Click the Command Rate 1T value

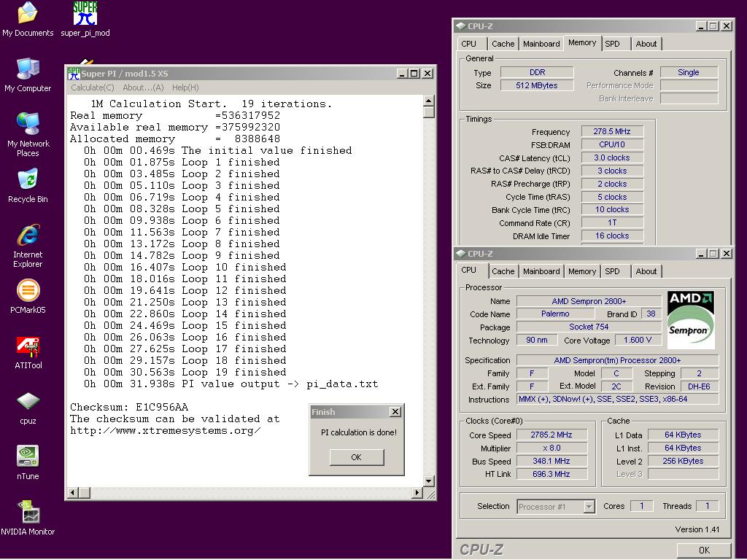click(612, 223)
